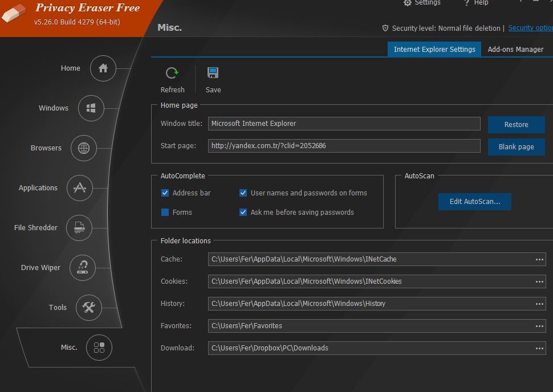Toggle User names and passwords on forms
The image size is (553, 392).
pyautogui.click(x=243, y=193)
